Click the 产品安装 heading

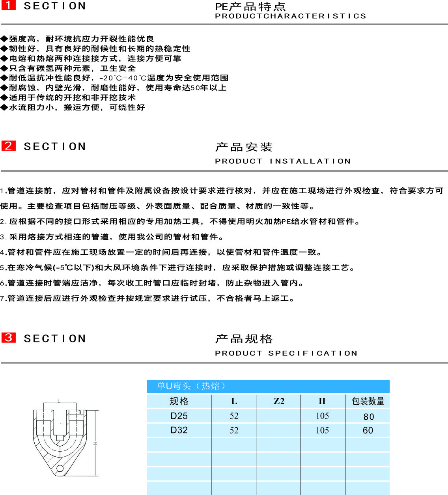click(244, 147)
